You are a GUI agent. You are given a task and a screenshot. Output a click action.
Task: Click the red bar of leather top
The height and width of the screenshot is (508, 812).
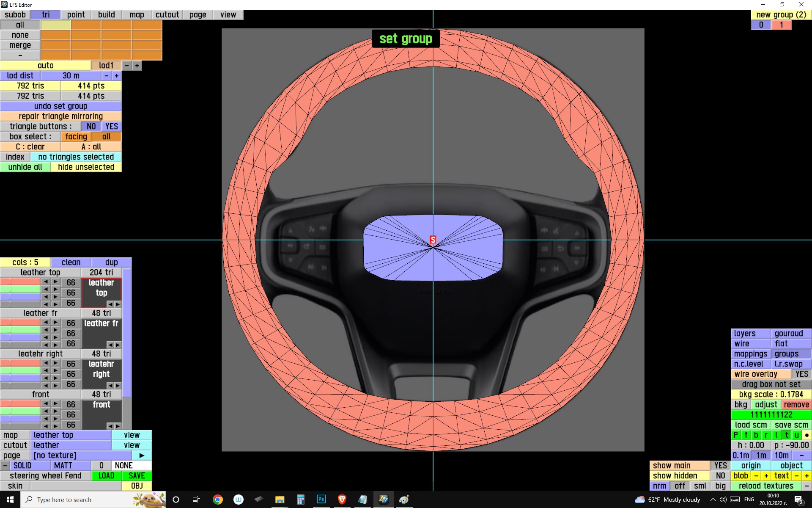20,282
